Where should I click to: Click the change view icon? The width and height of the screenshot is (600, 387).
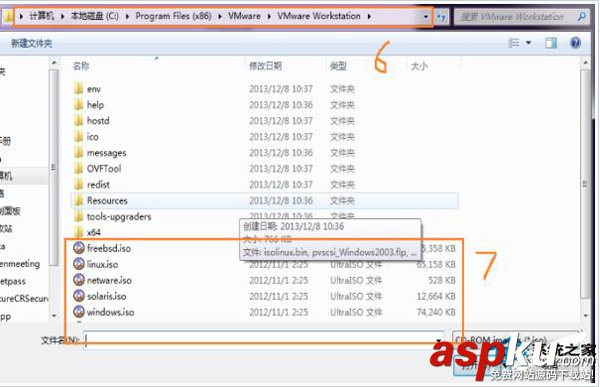514,43
